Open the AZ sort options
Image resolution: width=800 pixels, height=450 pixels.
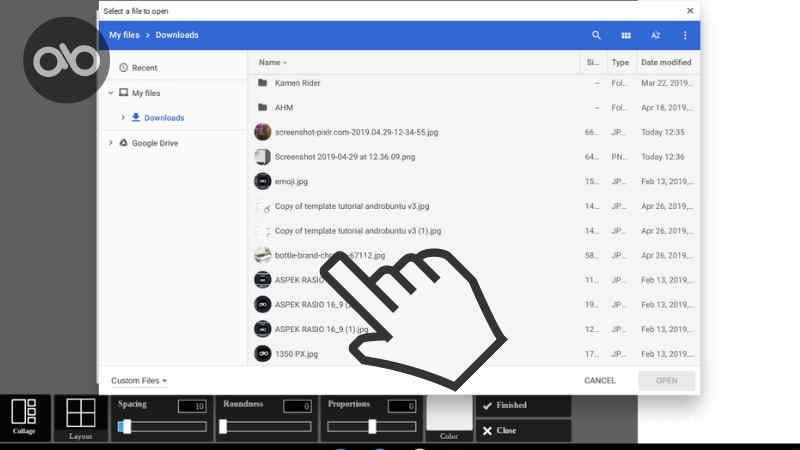click(656, 35)
